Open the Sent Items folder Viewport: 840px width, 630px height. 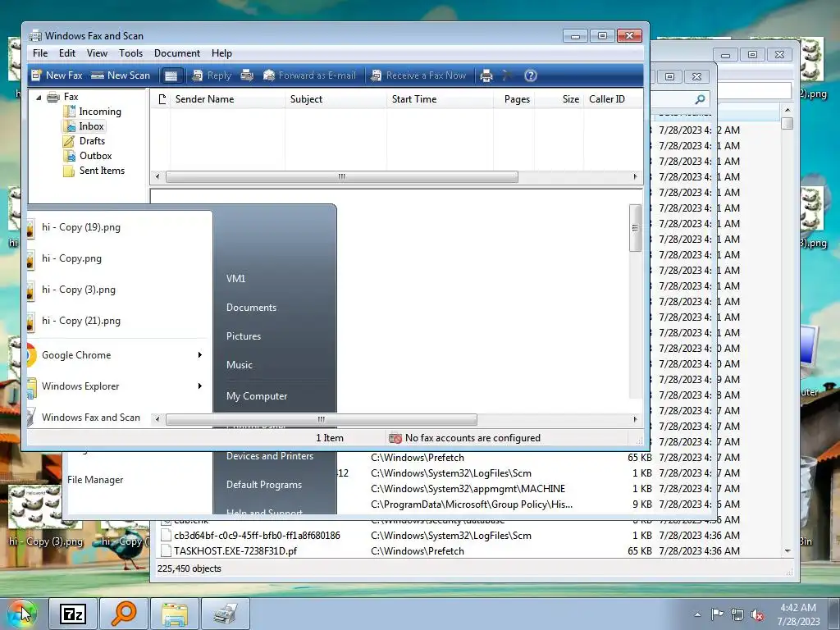[102, 171]
